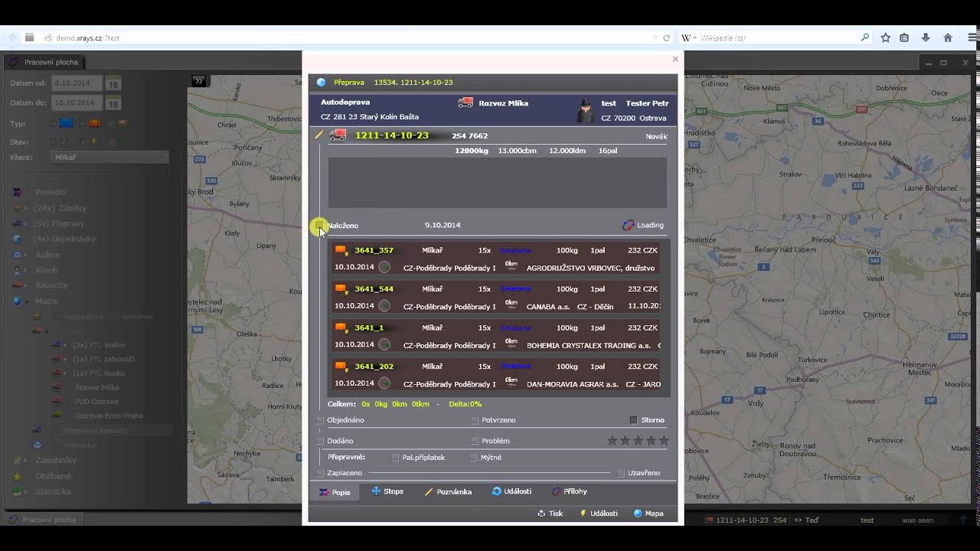The image size is (980, 551).
Task: Toggle the Pal.příplatek checkbox
Action: coord(395,458)
